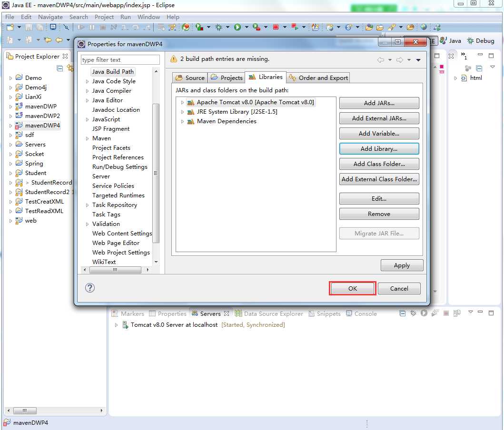Click the Add Class Folder... button
The height and width of the screenshot is (430, 504).
tap(379, 164)
